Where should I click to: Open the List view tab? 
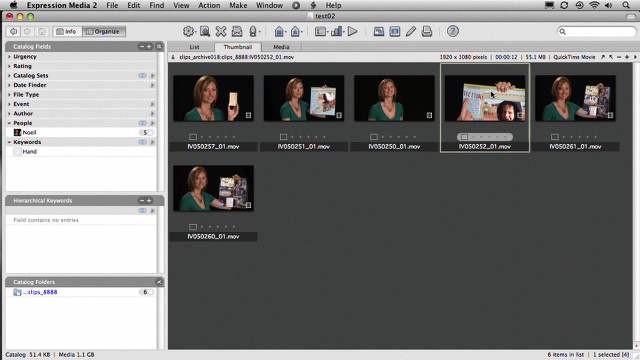click(194, 47)
